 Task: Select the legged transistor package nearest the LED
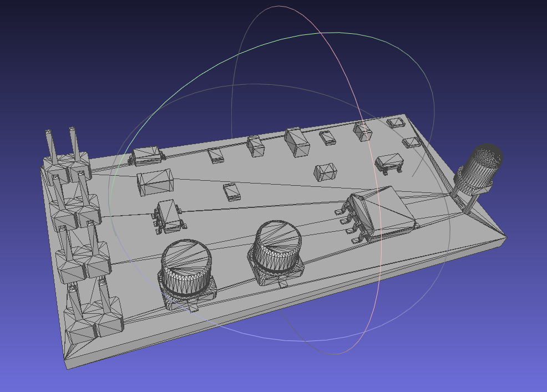389,162
